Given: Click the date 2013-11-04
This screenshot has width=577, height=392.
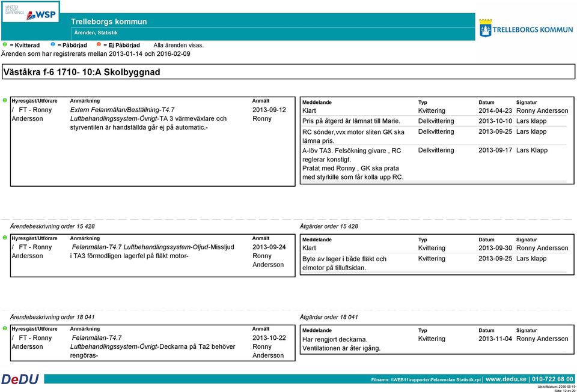Looking at the screenshot, I should 495,339.
